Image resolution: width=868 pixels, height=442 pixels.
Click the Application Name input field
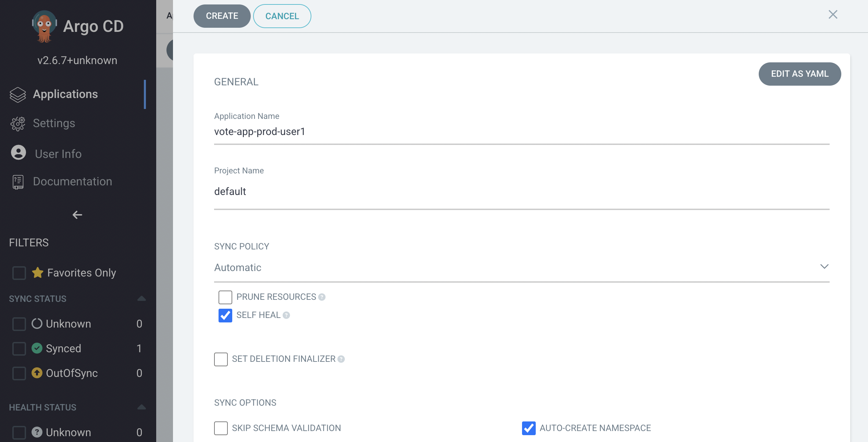[521, 132]
